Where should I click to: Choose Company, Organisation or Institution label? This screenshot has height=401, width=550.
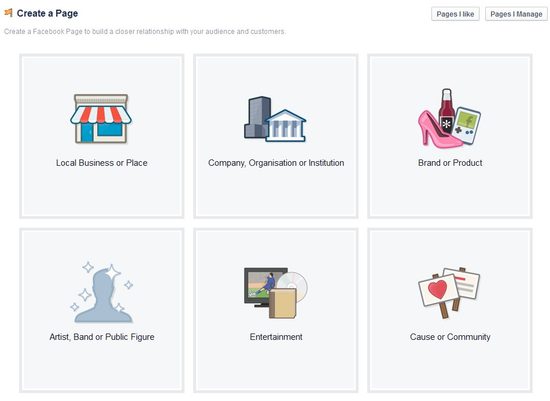click(x=276, y=163)
